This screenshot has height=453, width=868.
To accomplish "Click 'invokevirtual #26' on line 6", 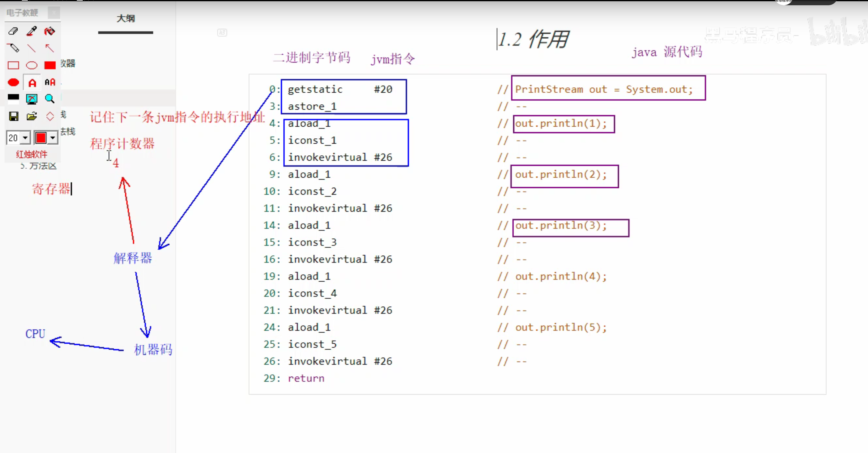I will point(340,157).
